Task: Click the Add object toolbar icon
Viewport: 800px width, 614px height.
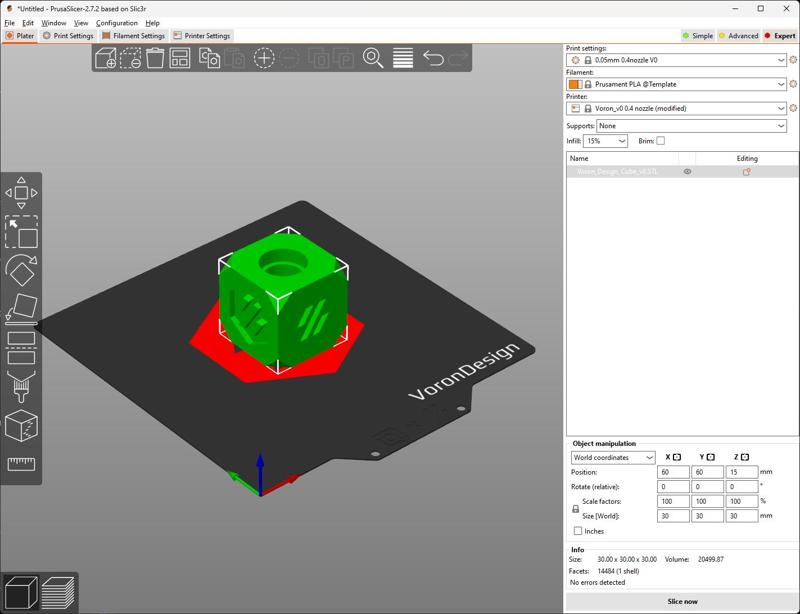Action: coord(105,58)
